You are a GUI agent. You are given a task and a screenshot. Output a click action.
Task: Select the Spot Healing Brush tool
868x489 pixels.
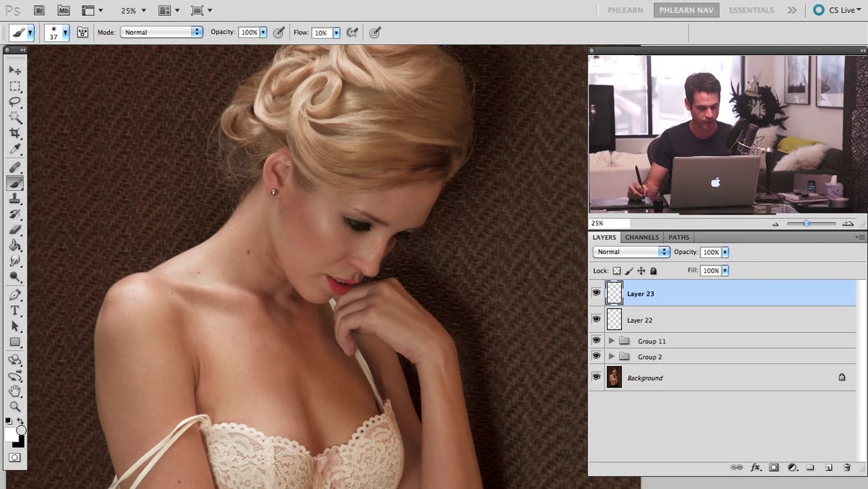point(14,168)
